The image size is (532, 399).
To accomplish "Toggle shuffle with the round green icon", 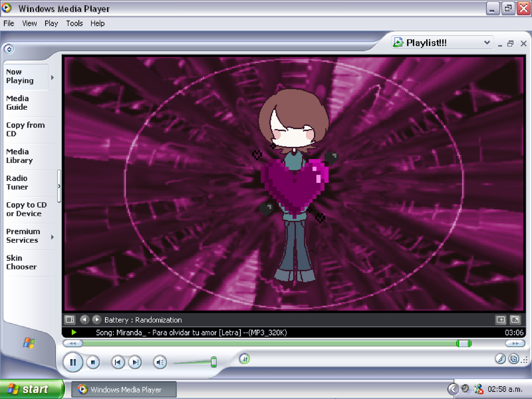I will [244, 359].
